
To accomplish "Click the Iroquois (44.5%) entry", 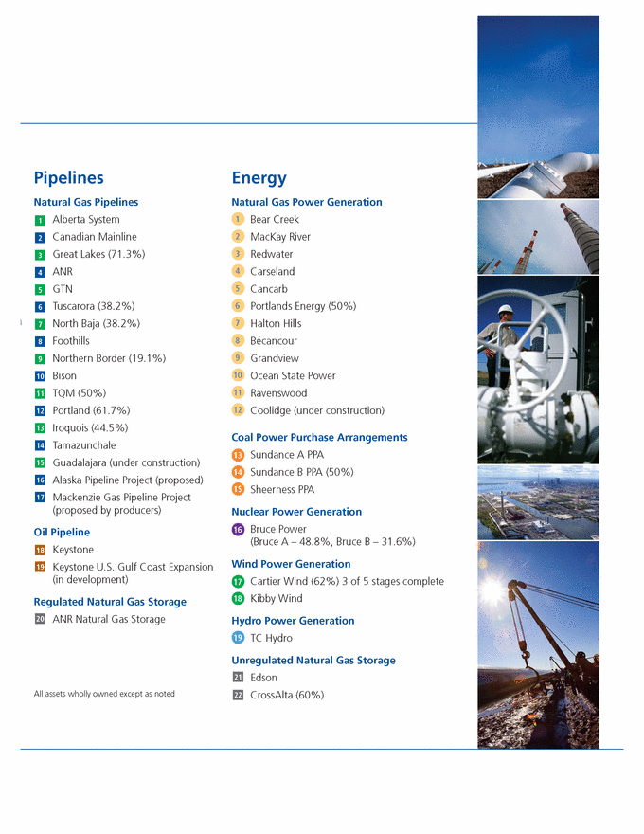I will tap(90, 428).
